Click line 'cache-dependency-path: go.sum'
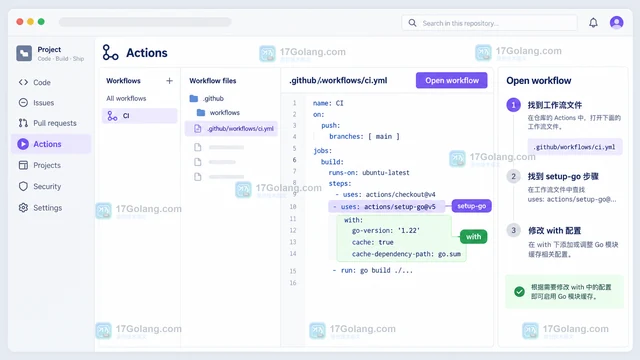This screenshot has height=360, width=640. 406,254
